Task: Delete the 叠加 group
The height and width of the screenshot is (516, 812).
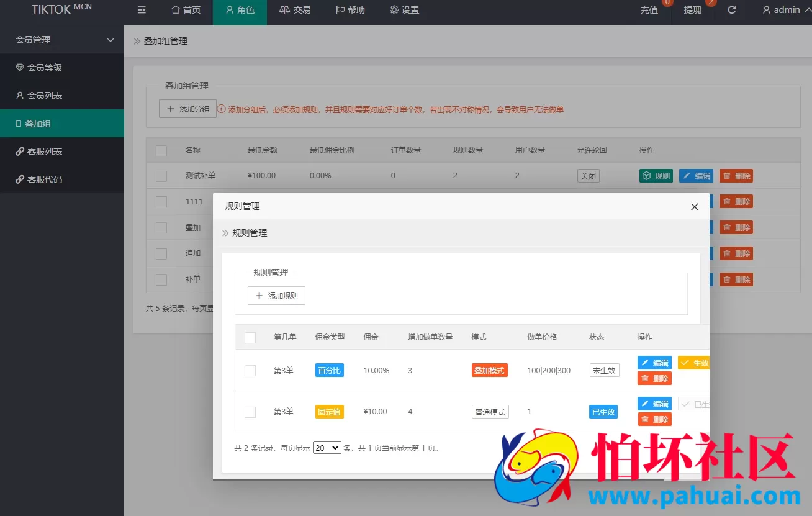Action: click(x=736, y=227)
